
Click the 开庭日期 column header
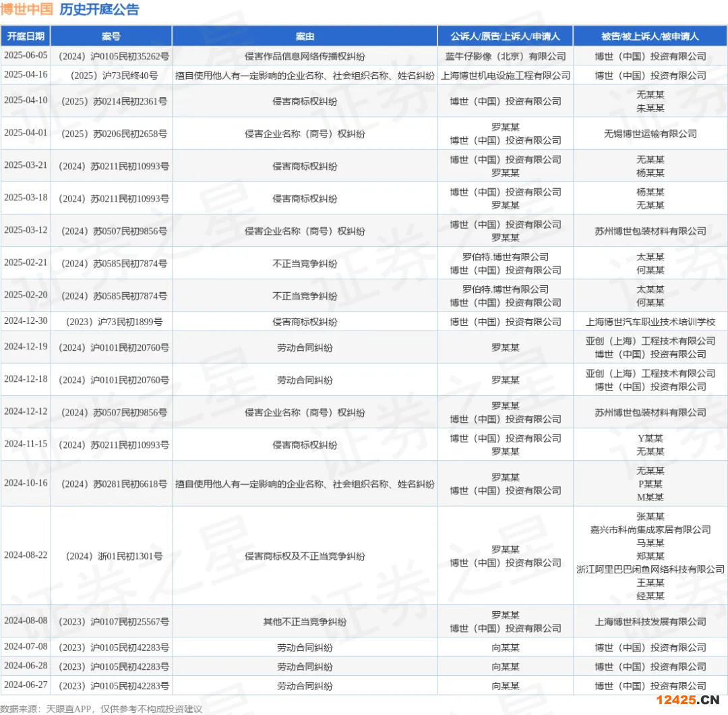(25, 36)
